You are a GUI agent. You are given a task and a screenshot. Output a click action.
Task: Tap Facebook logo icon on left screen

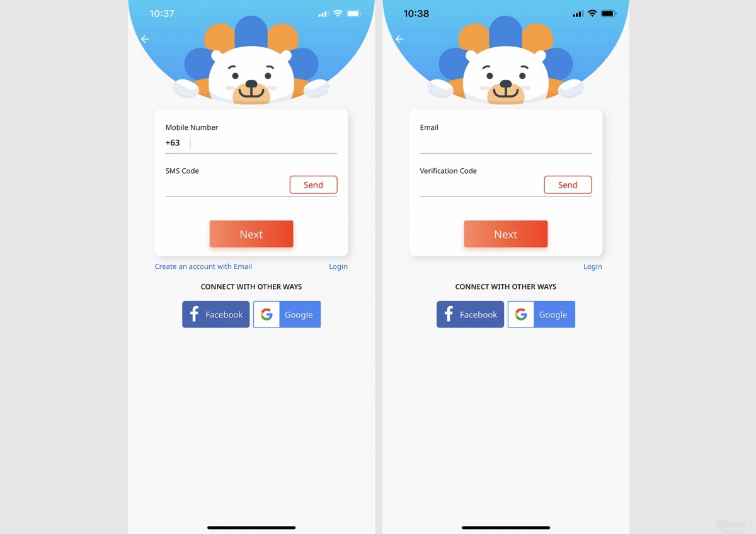tap(195, 314)
